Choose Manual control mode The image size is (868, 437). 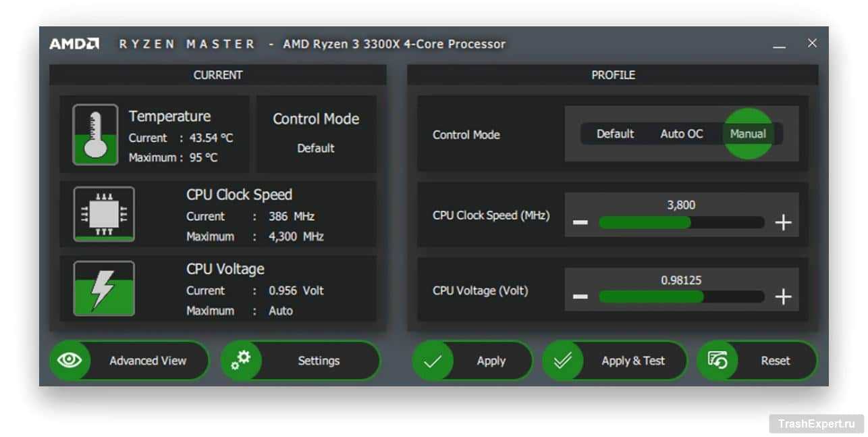pos(748,134)
